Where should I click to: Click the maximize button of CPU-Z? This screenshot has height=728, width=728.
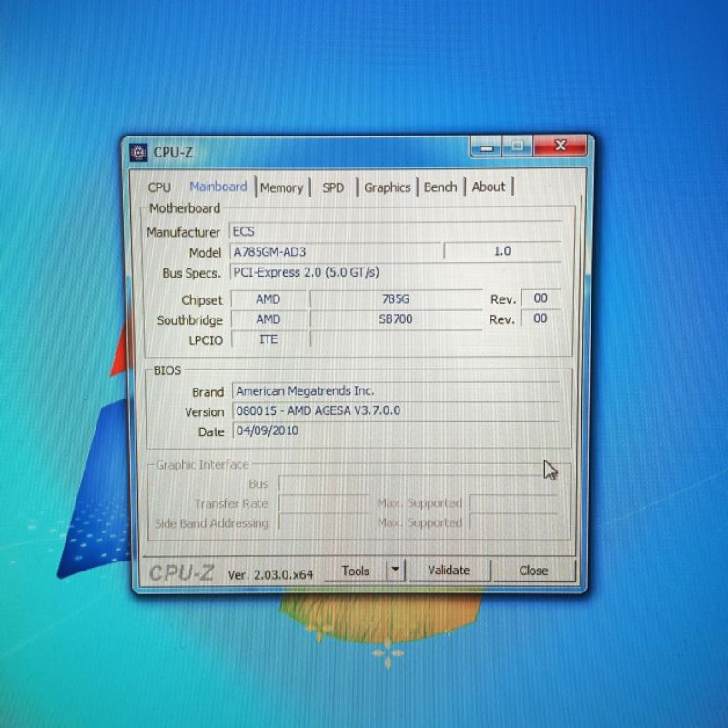(517, 146)
